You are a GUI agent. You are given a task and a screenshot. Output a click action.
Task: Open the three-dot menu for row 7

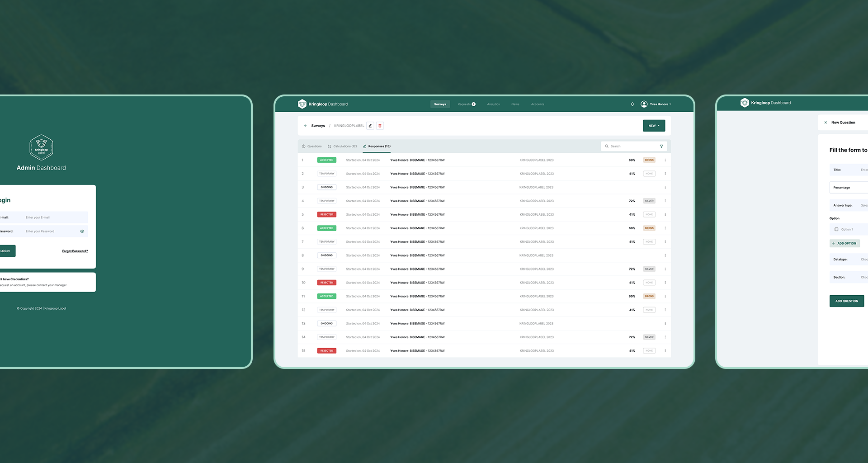point(665,242)
